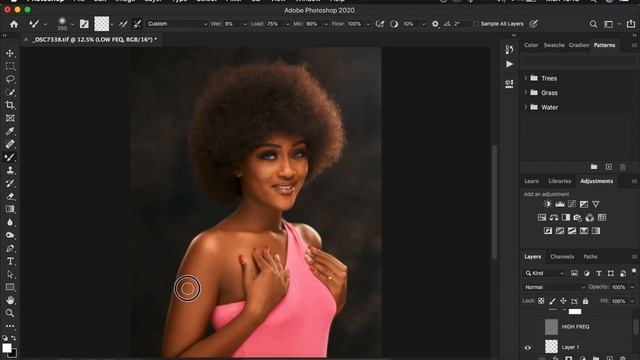
Task: Toggle Clean brush after each stroke
Action: click(x=137, y=24)
